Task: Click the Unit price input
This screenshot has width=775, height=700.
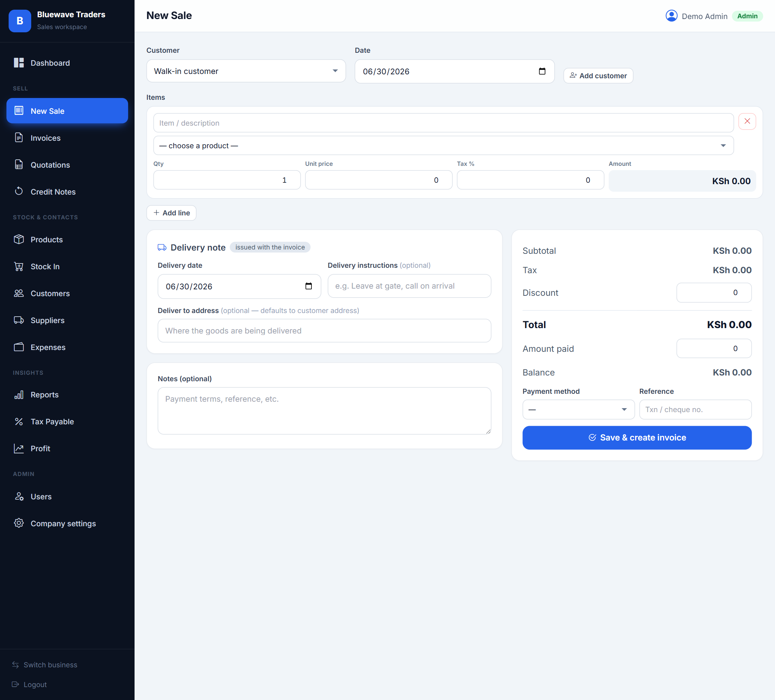Action: point(379,180)
